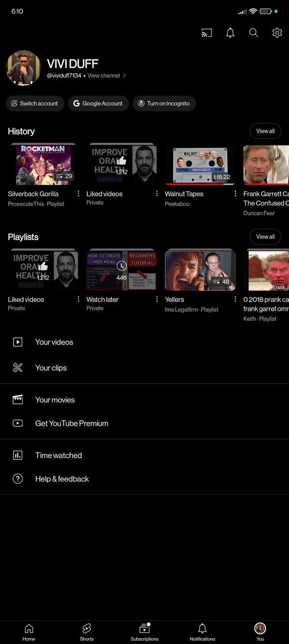The image size is (289, 644).
Task: Tap the Watch later title text
Action: point(102,300)
